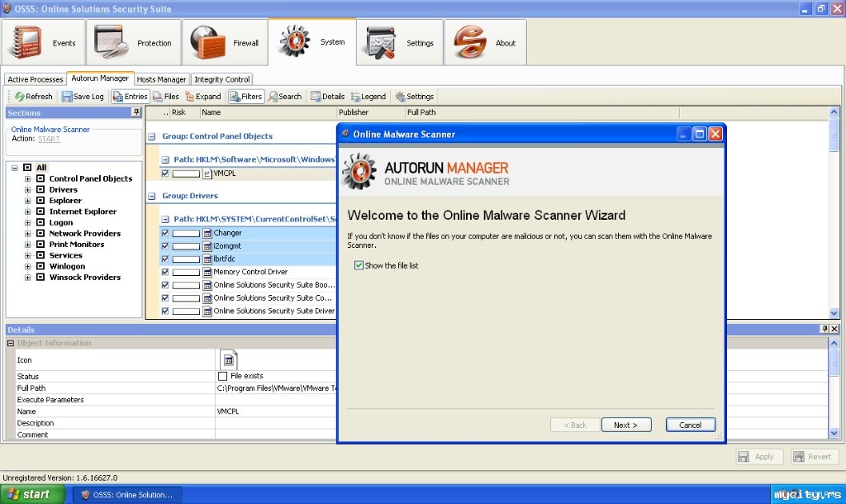The image size is (846, 504).
Task: Open Search from the toolbar
Action: 285,96
